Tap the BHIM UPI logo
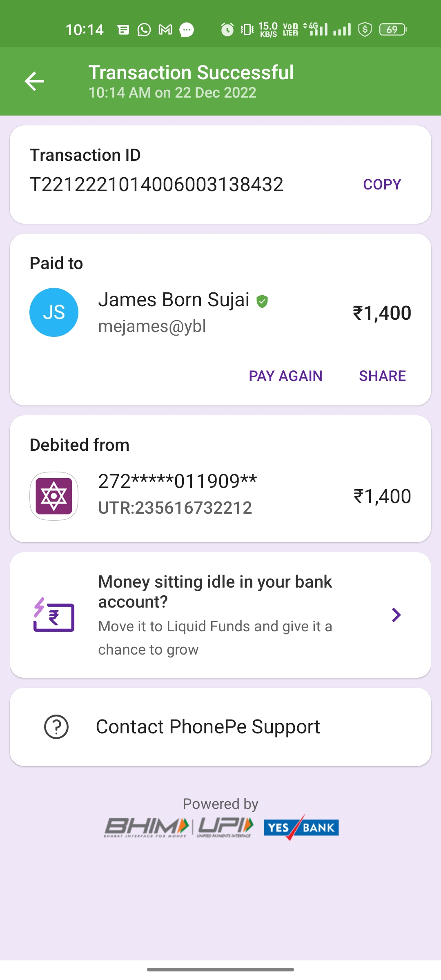The width and height of the screenshot is (441, 980). (179, 827)
